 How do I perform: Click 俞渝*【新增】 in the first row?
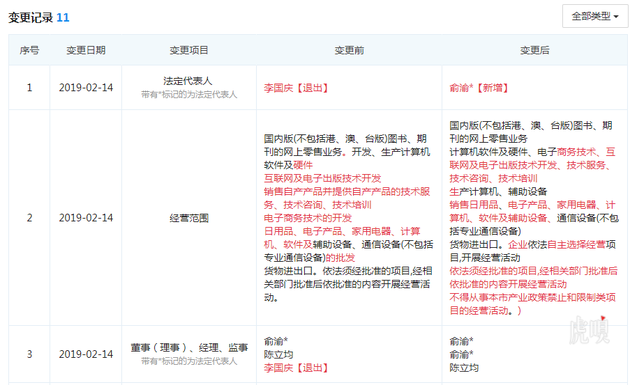(479, 88)
